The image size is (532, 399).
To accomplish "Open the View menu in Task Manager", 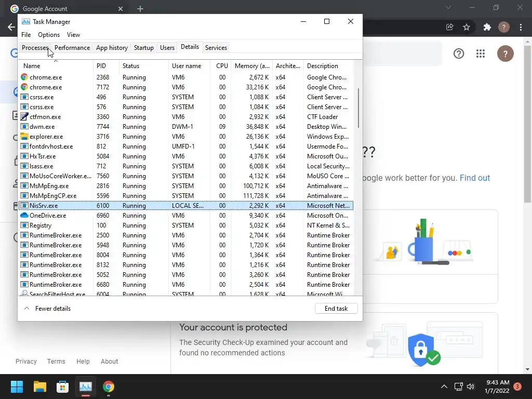I will [73, 35].
